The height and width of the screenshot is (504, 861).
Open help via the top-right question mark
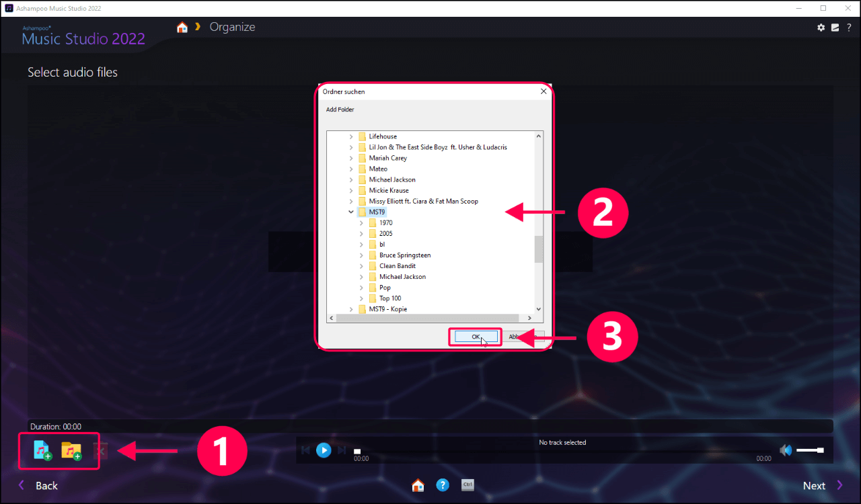(x=849, y=28)
